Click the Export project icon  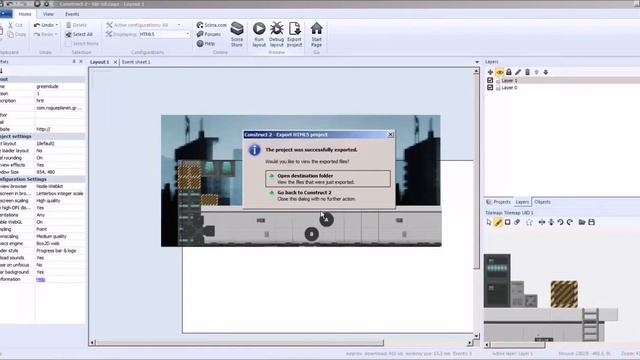coord(294,29)
